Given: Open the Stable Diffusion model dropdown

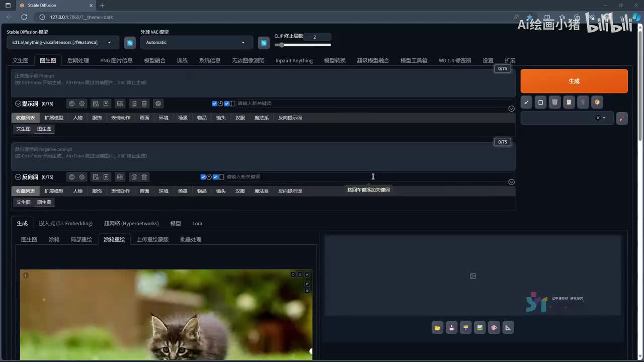Looking at the screenshot, I should coord(63,43).
